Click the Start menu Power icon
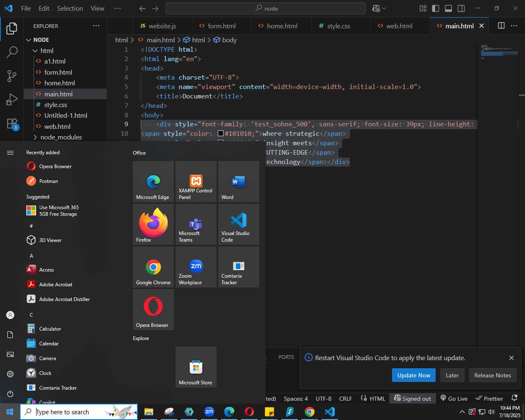Viewport: 525px width, 420px height. [x=10, y=394]
